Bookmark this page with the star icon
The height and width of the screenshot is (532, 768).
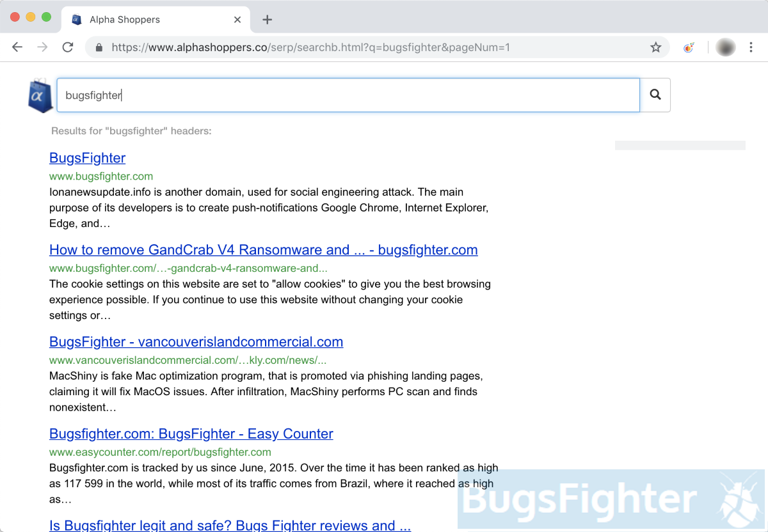[x=655, y=47]
